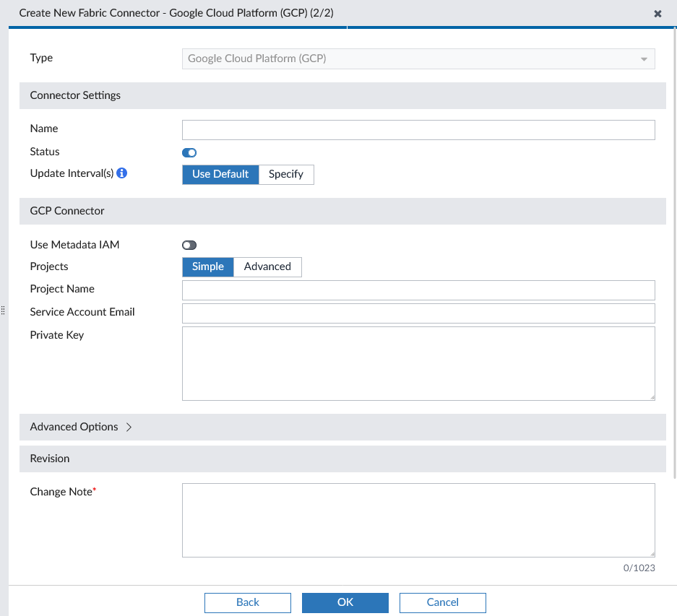Close the Create New Fabric Connector dialog
Image resolution: width=677 pixels, height=616 pixels.
click(657, 13)
